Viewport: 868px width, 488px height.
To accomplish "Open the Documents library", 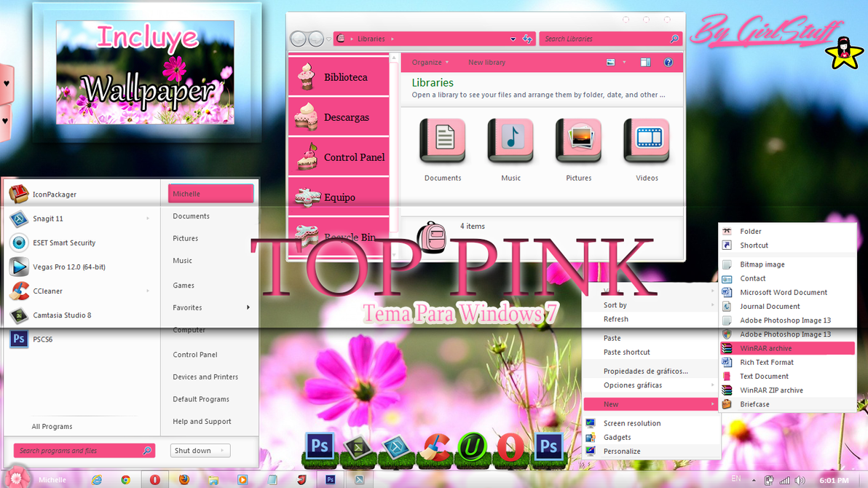I will point(443,149).
